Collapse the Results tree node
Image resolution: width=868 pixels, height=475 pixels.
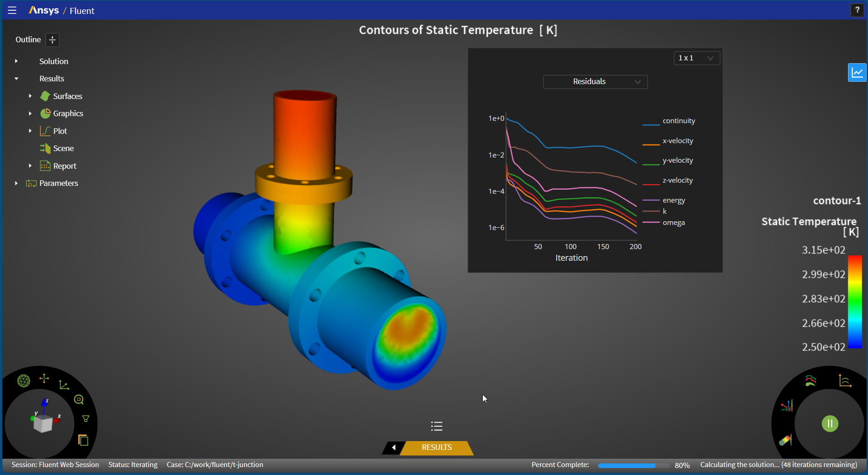(x=16, y=79)
